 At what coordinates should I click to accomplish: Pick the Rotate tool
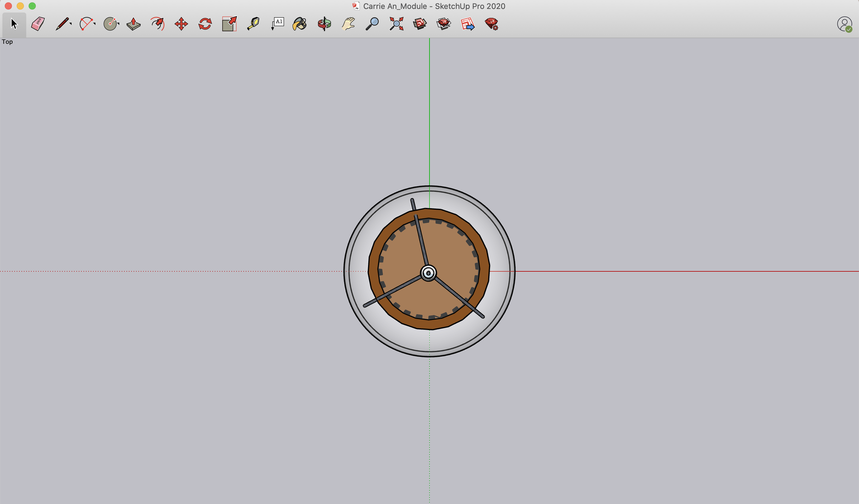pyautogui.click(x=205, y=24)
